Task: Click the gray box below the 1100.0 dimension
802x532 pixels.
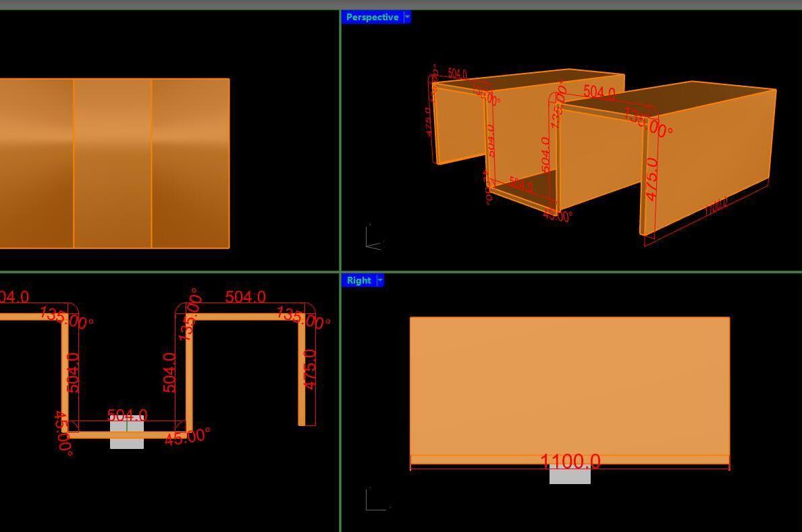Action: tap(570, 476)
